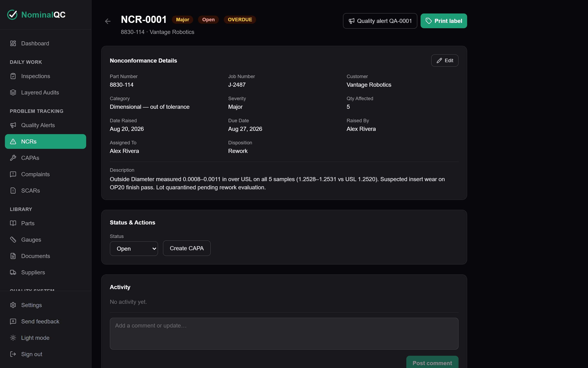Go to Inspections page
588x368 pixels.
point(46,76)
